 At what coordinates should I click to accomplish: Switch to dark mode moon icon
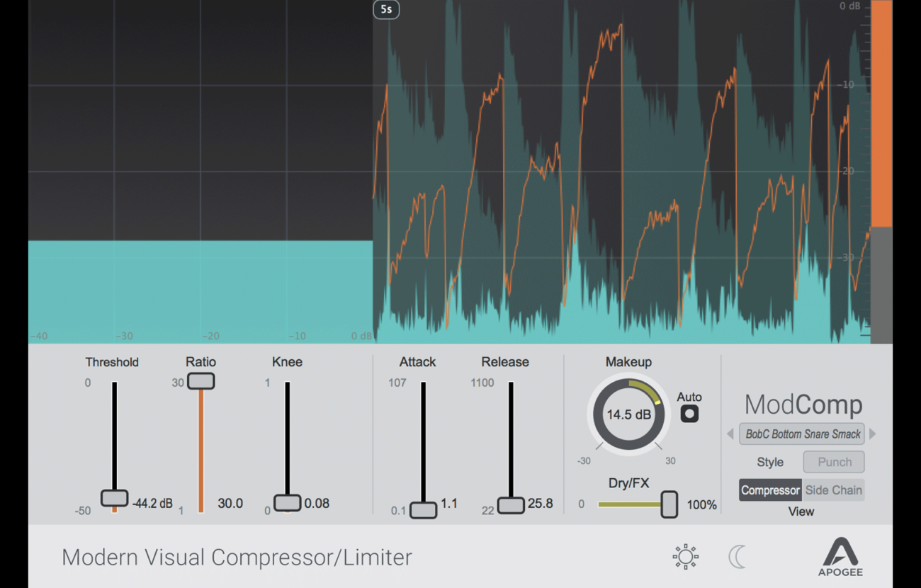pyautogui.click(x=738, y=557)
